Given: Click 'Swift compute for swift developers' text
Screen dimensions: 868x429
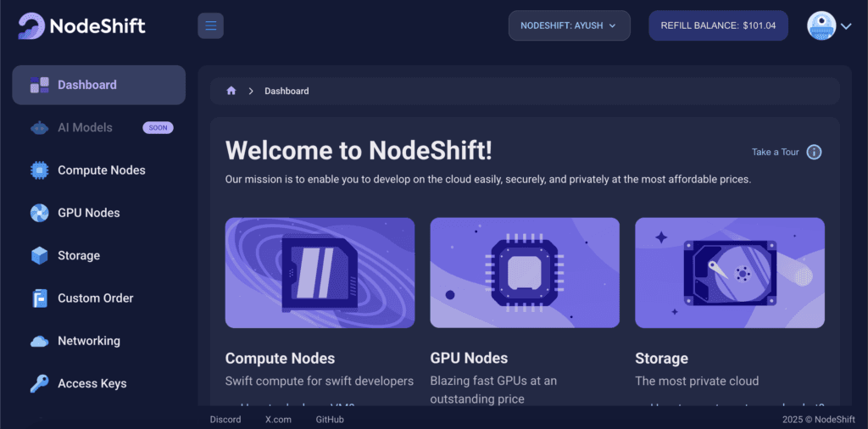Looking at the screenshot, I should 320,381.
